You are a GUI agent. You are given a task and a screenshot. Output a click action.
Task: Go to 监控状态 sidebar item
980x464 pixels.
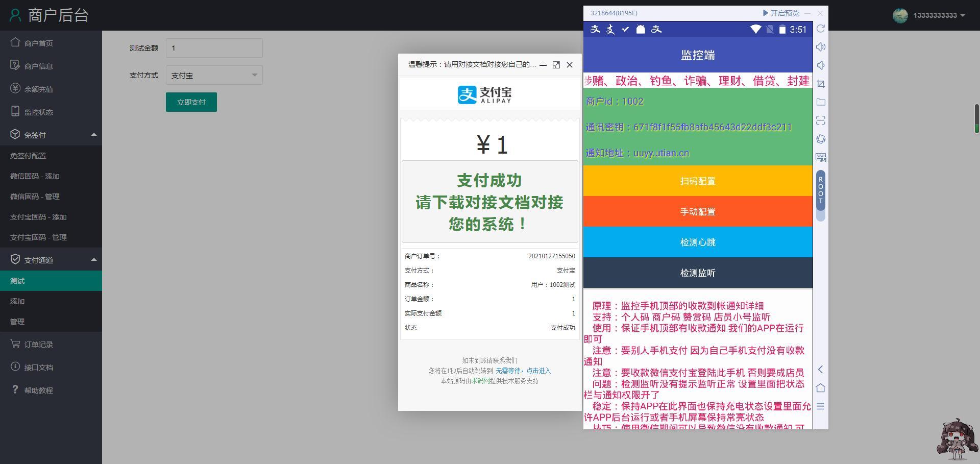(x=38, y=112)
